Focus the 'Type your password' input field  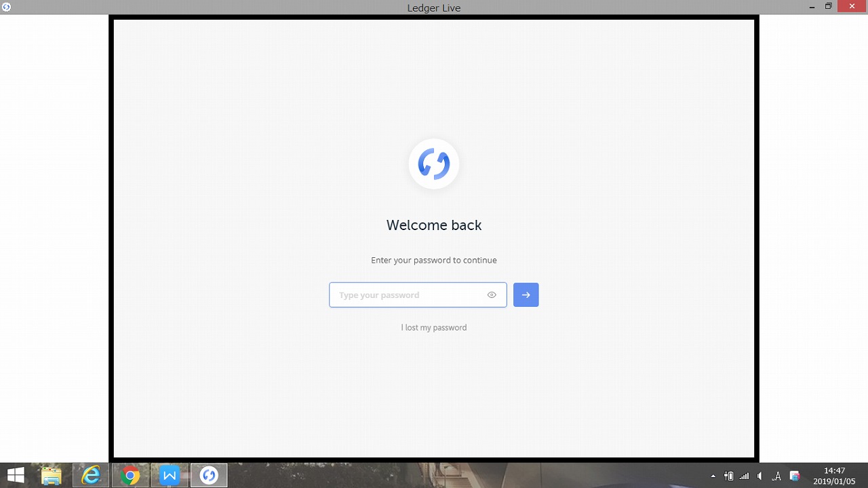tap(407, 295)
